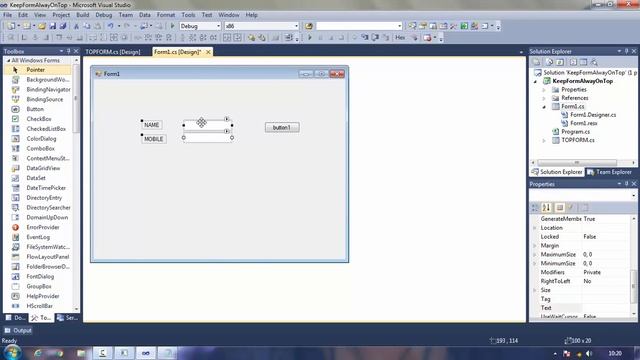Click the Find in Files icon
The height and width of the screenshot is (360, 640).
309,26
